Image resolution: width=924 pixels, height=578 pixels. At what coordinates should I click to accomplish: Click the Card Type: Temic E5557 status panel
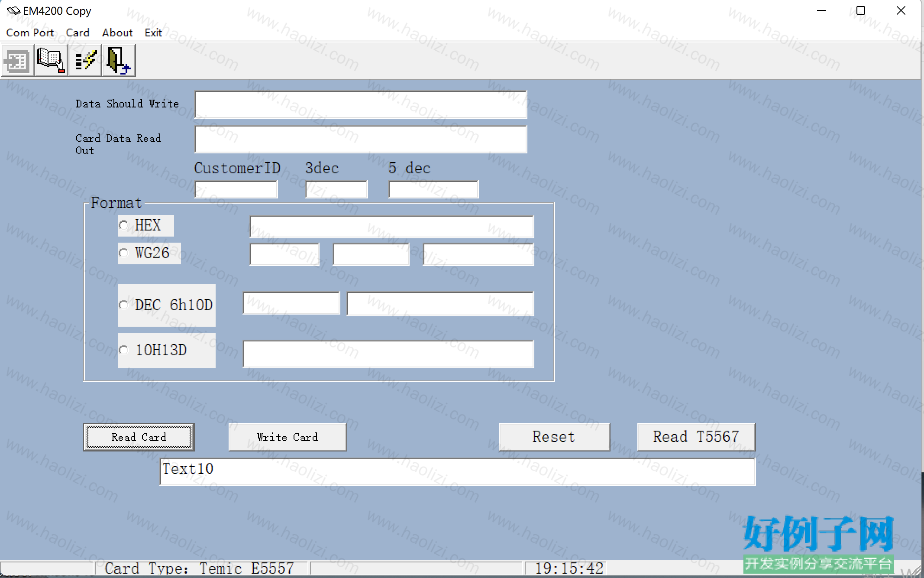[x=201, y=568]
